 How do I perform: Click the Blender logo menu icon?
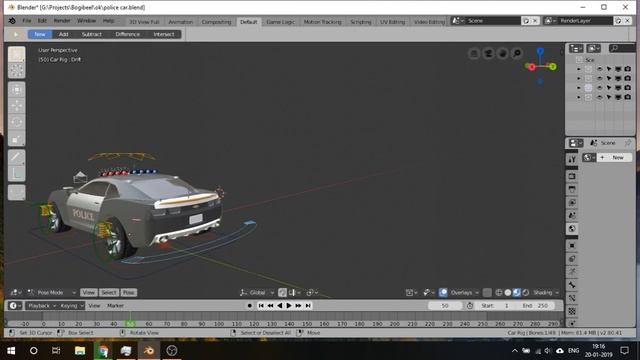(x=12, y=21)
